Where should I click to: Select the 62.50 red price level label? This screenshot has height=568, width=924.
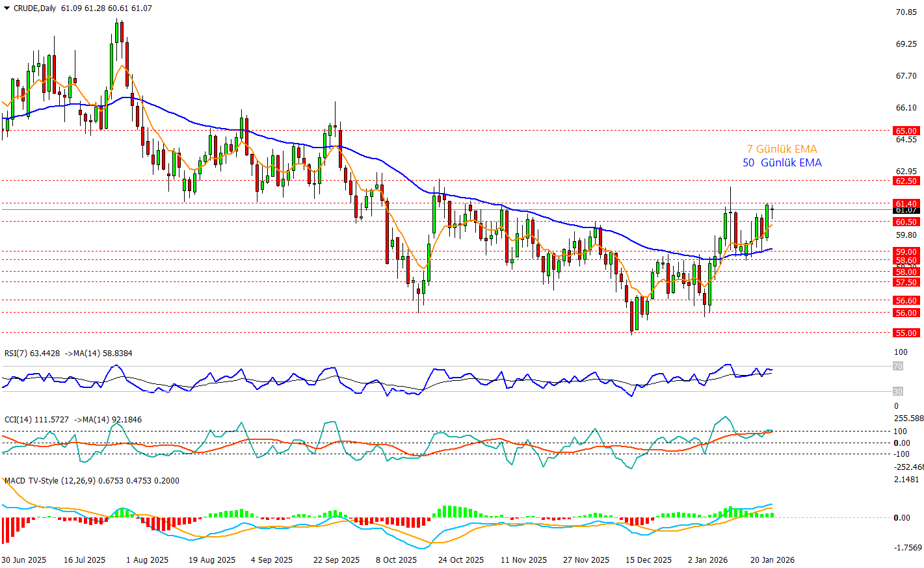[906, 181]
